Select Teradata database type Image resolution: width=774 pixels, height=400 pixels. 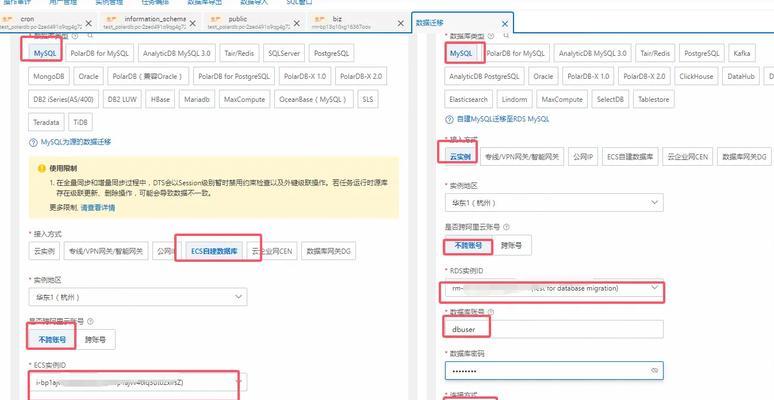(46, 122)
